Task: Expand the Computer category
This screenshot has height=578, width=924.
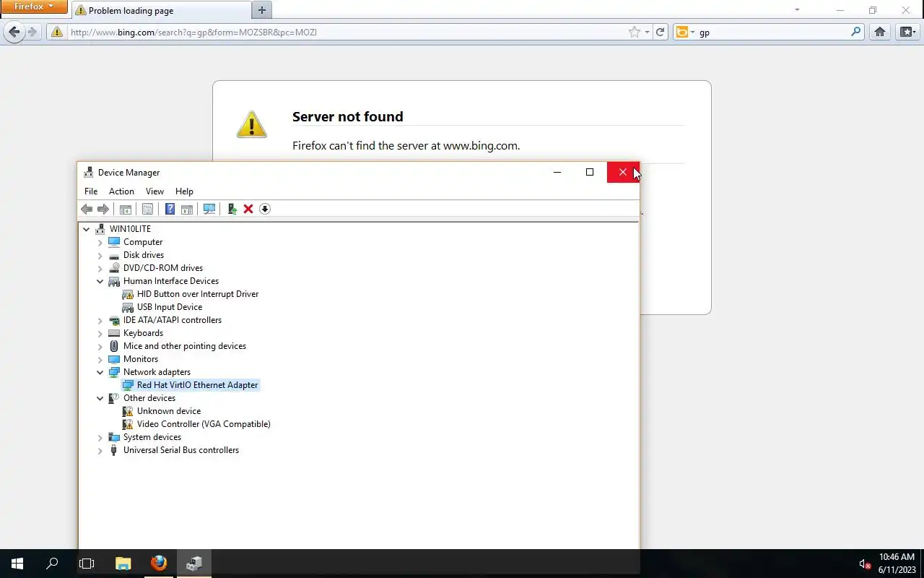Action: click(x=100, y=242)
